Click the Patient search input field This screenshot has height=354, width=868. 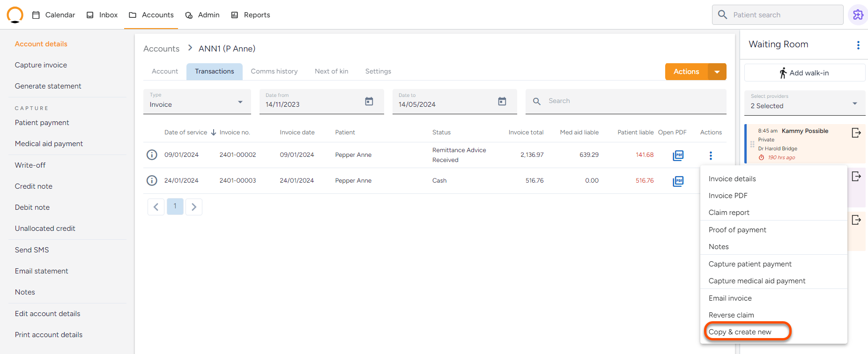tap(778, 15)
